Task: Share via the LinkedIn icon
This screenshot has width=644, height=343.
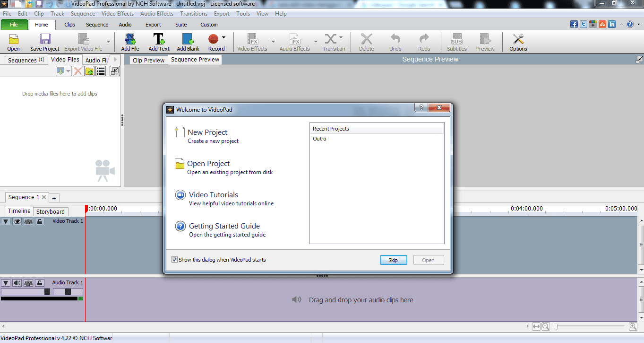Action: click(612, 25)
